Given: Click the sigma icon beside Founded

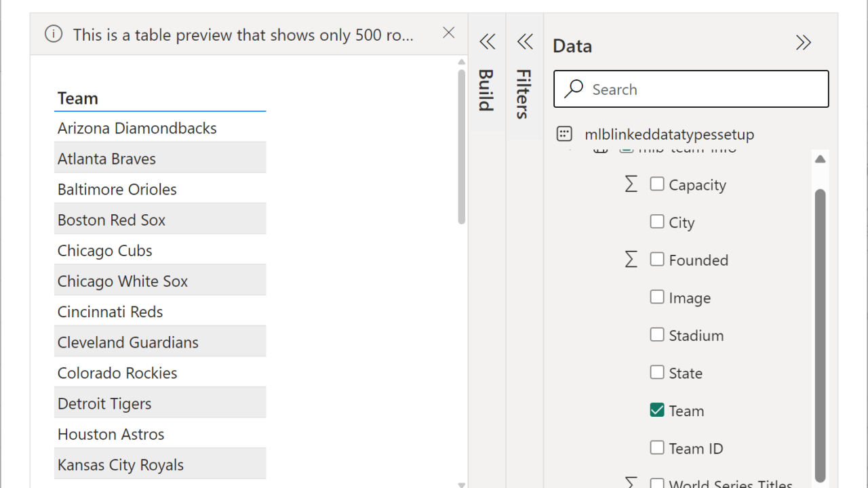Looking at the screenshot, I should pyautogui.click(x=631, y=260).
